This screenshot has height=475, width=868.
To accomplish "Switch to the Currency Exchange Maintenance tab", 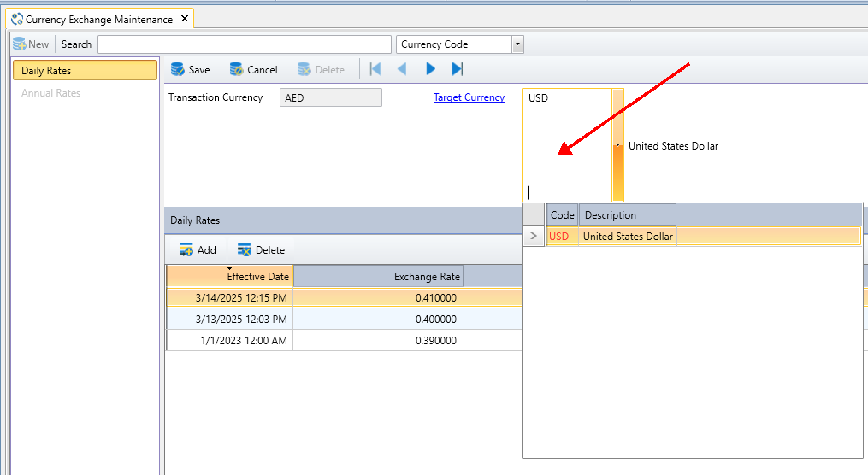I will point(98,19).
